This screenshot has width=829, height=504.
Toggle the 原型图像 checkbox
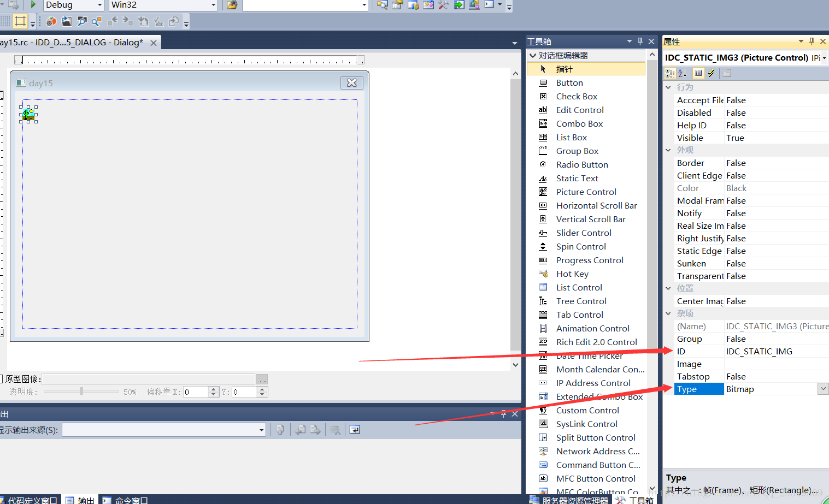click(x=1, y=378)
